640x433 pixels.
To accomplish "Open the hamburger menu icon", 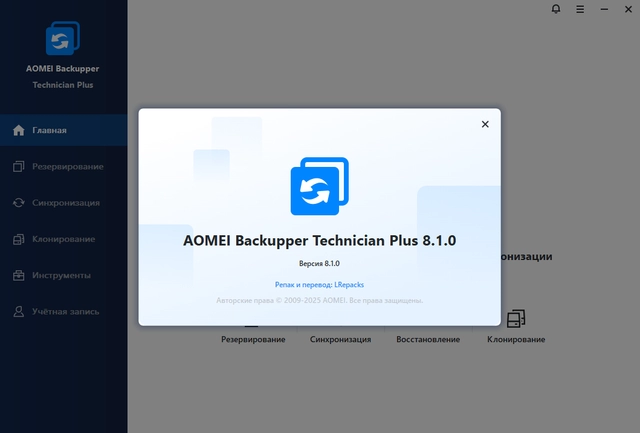I will pos(580,9).
